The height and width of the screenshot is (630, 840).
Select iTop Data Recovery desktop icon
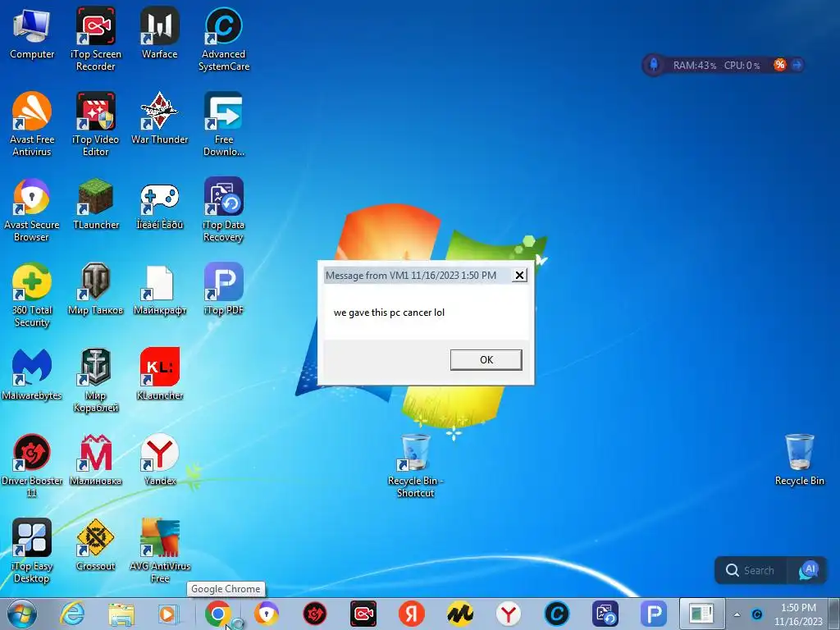click(x=224, y=210)
